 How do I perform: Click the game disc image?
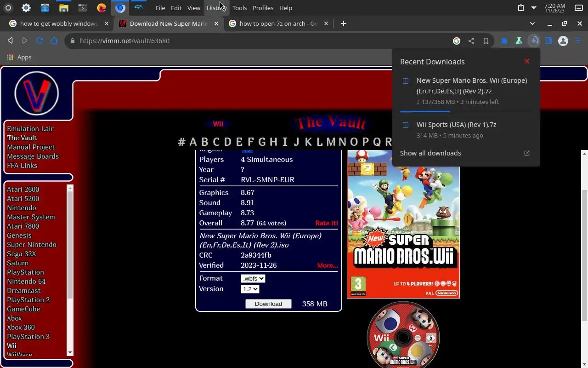pos(403,335)
